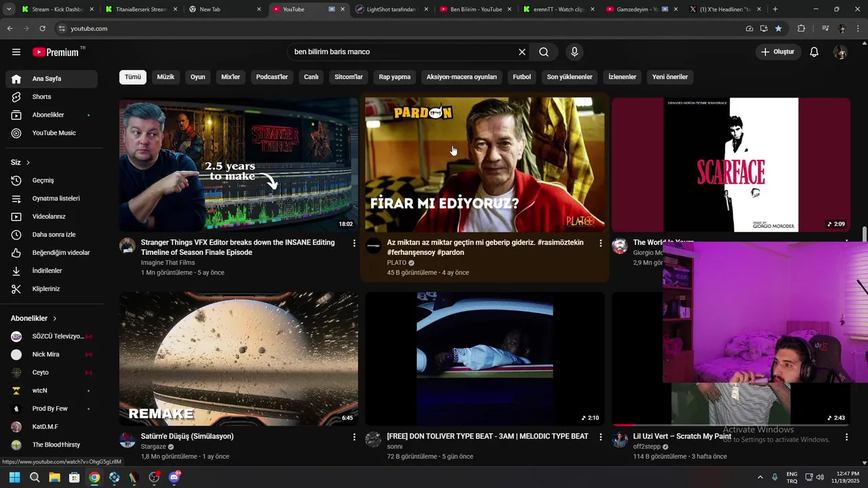
Task: Open Videolarınız in sidebar
Action: click(x=52, y=217)
